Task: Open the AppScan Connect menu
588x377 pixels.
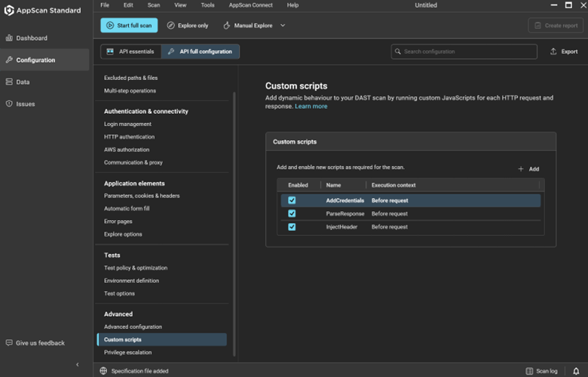Action: click(x=251, y=5)
